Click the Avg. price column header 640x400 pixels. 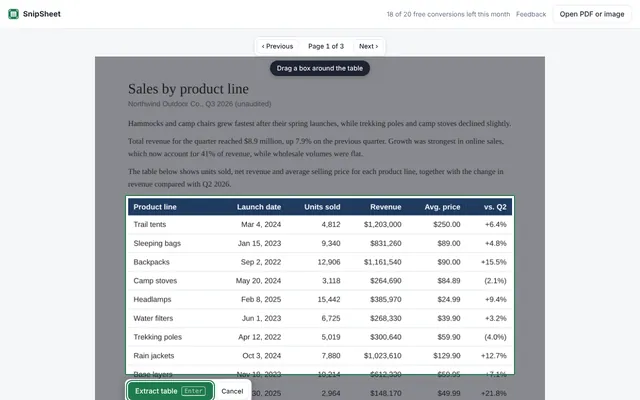tap(442, 207)
